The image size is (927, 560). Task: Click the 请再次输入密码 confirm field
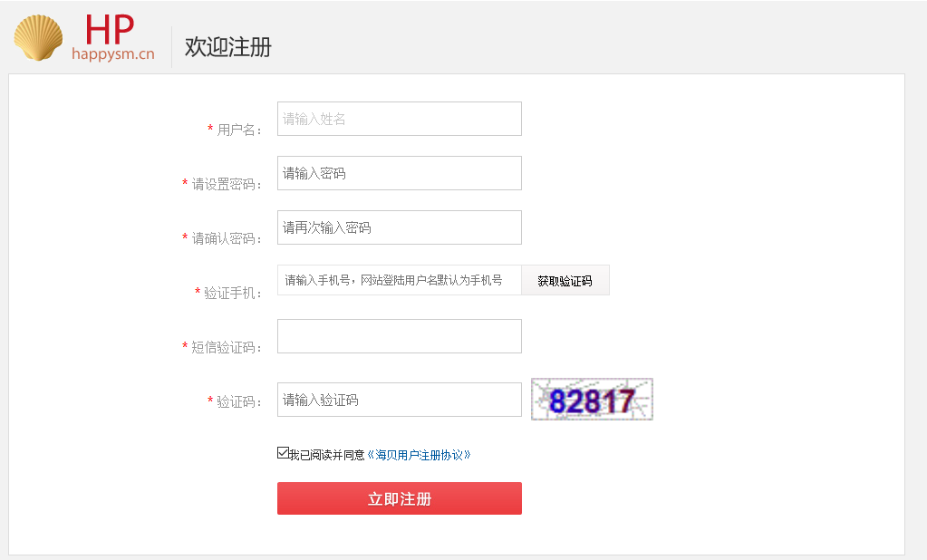[x=399, y=227]
